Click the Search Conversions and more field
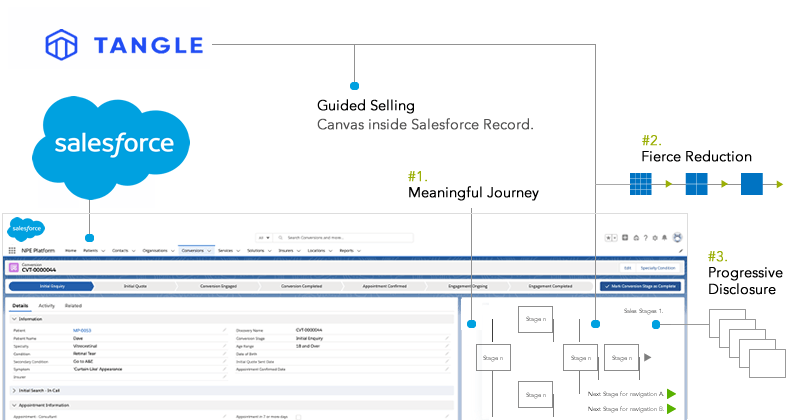The image size is (800, 420). click(344, 238)
